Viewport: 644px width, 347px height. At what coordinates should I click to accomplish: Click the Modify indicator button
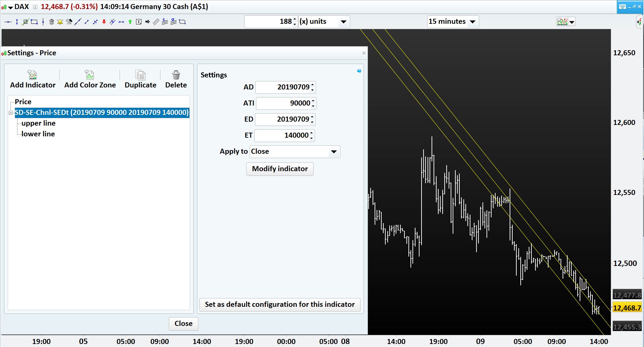(x=280, y=169)
